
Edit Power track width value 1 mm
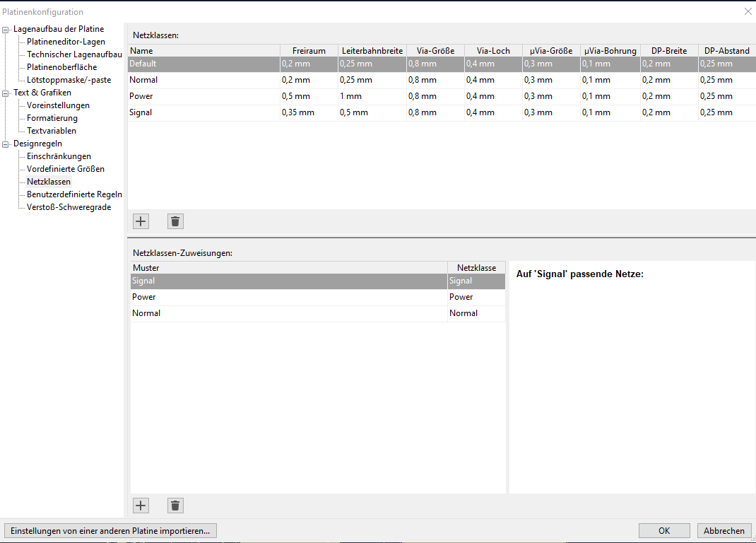click(x=372, y=96)
